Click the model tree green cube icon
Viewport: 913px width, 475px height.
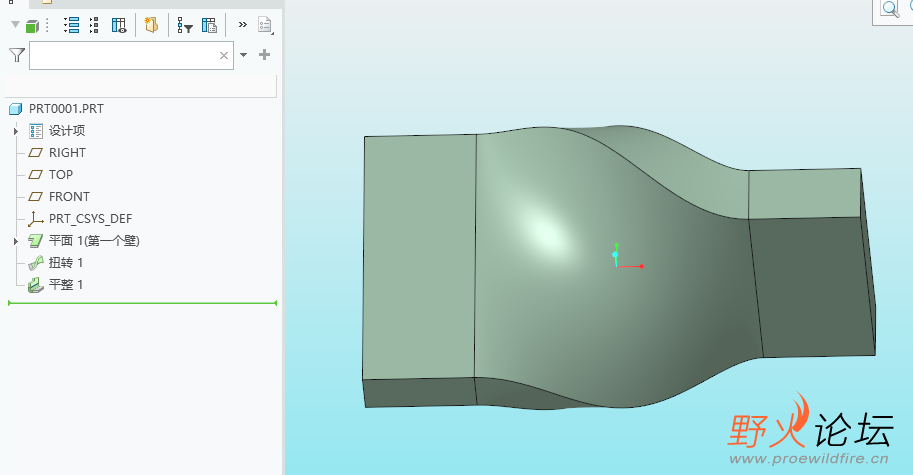32,26
